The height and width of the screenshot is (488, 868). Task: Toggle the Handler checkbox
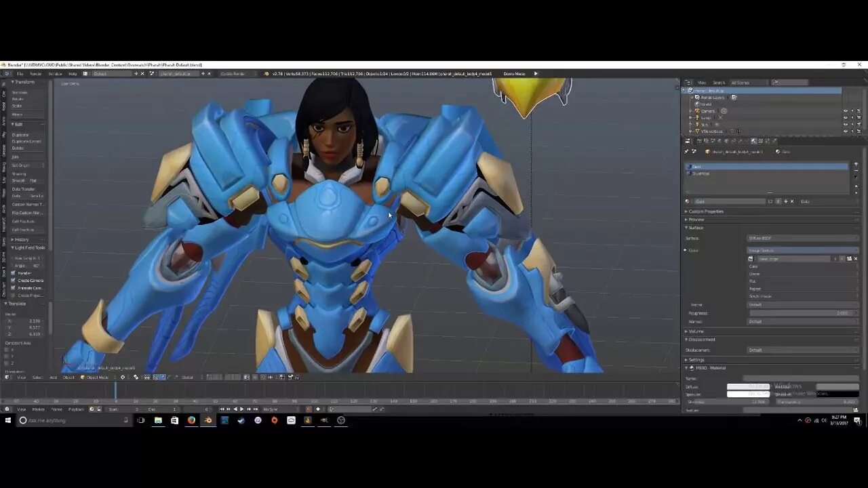click(x=13, y=273)
